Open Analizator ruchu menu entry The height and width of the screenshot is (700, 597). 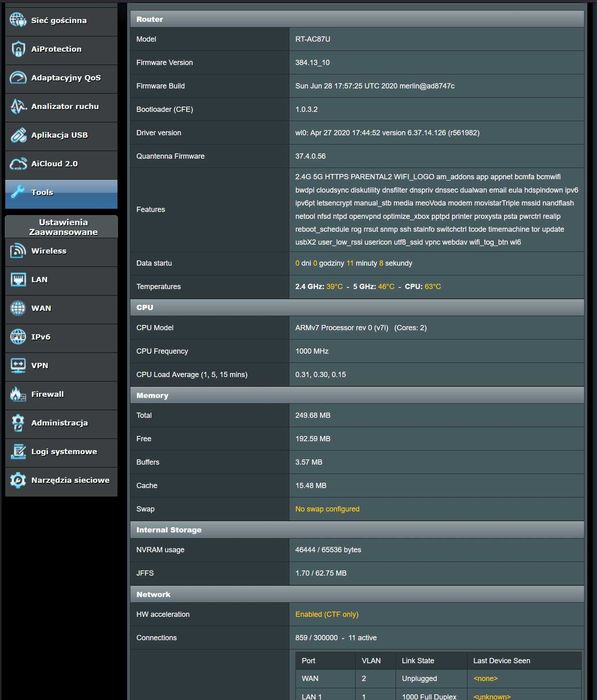click(x=65, y=106)
